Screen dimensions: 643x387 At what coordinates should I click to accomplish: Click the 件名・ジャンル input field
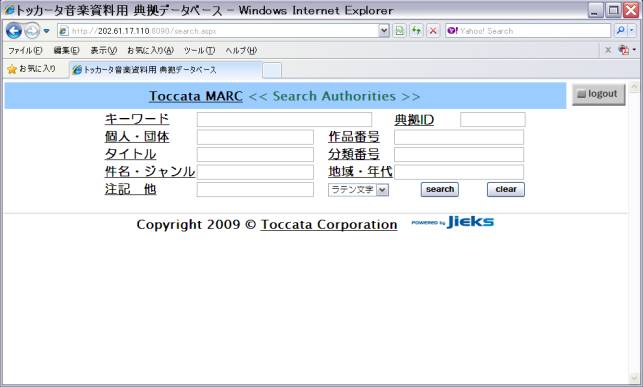click(255, 172)
